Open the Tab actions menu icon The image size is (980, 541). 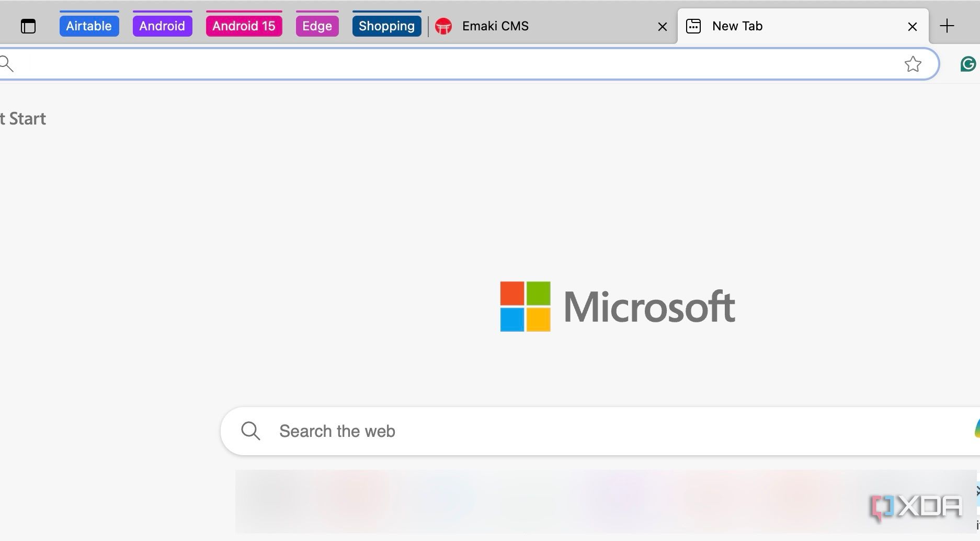pyautogui.click(x=28, y=26)
